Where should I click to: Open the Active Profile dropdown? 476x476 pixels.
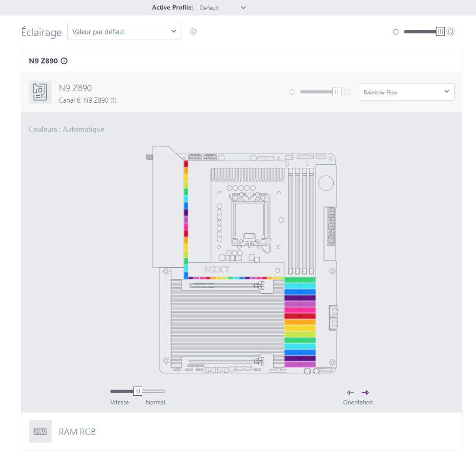click(x=223, y=7)
